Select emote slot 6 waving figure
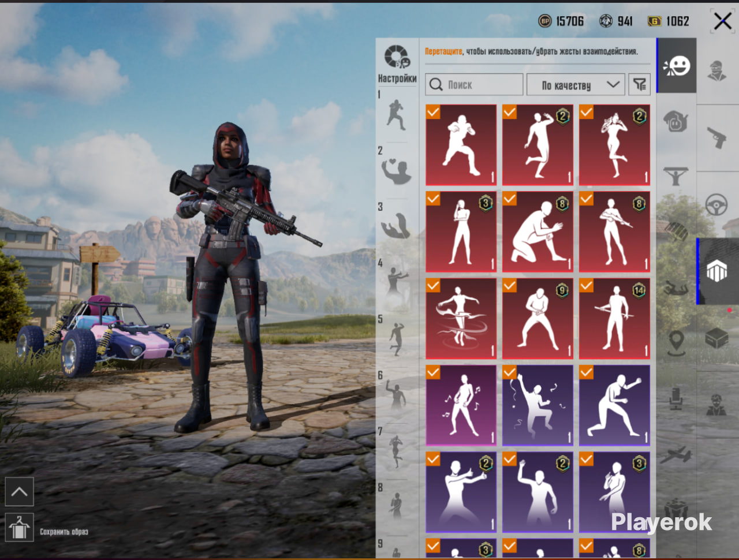The image size is (739, 560). click(x=396, y=395)
